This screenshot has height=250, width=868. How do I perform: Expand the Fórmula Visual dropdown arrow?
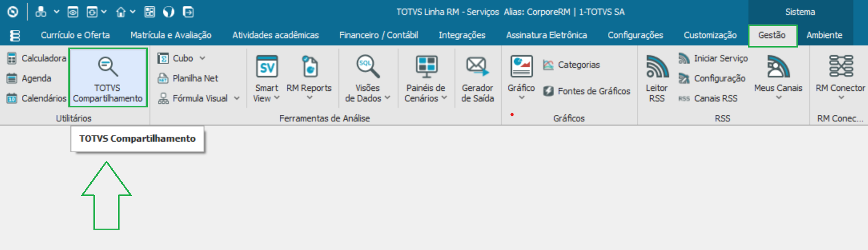point(236,98)
